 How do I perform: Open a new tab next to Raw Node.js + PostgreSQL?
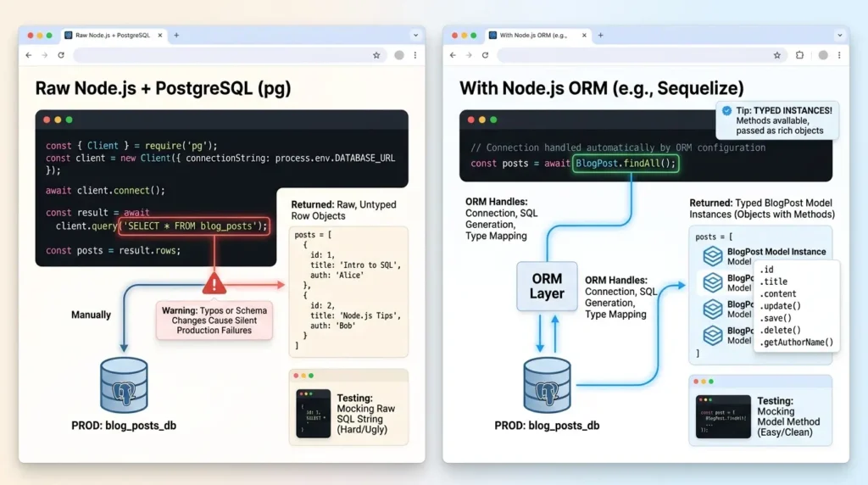(x=176, y=35)
